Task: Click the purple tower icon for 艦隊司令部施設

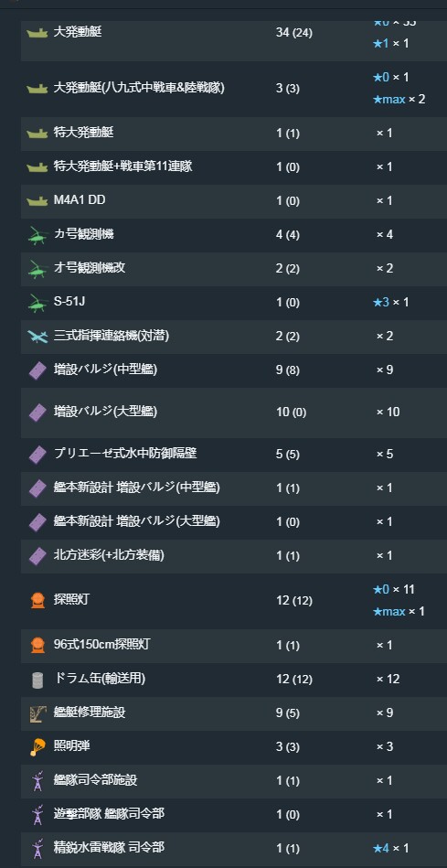Action: (37, 781)
